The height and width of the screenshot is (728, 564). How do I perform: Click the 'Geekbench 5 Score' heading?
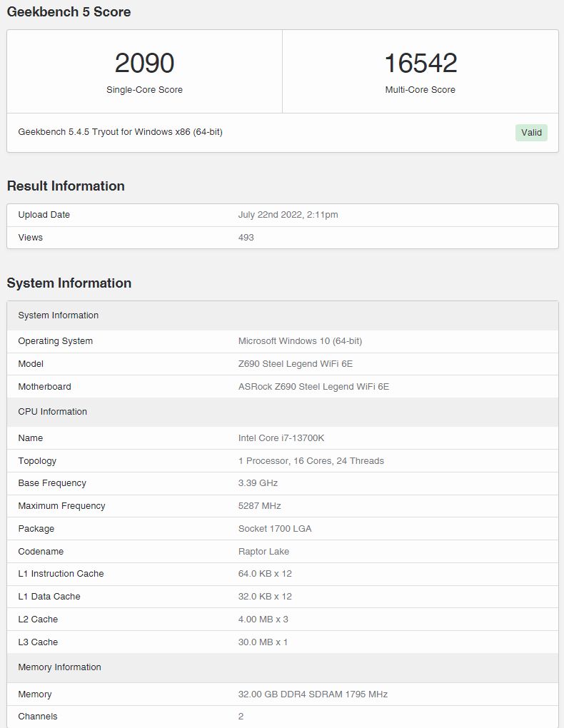point(69,11)
